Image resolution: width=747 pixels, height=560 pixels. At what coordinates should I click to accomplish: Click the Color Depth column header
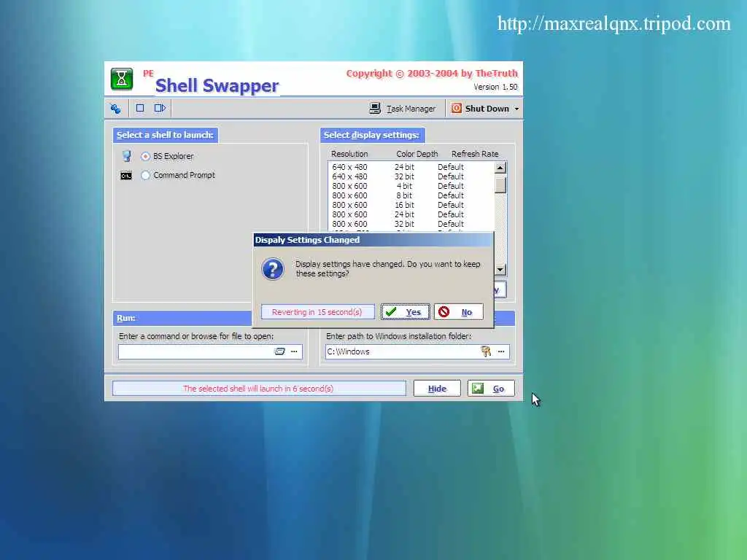click(x=417, y=154)
